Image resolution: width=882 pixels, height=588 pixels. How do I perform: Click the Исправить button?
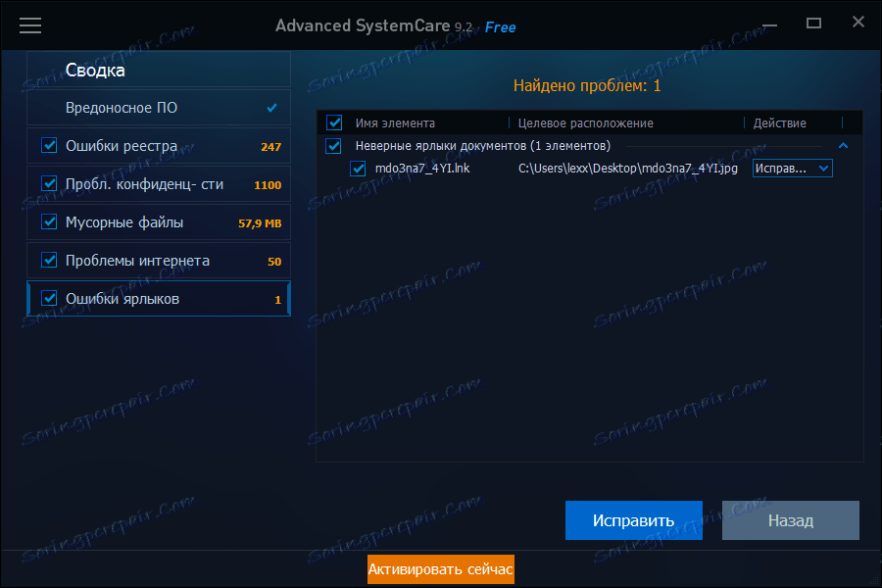[x=634, y=520]
